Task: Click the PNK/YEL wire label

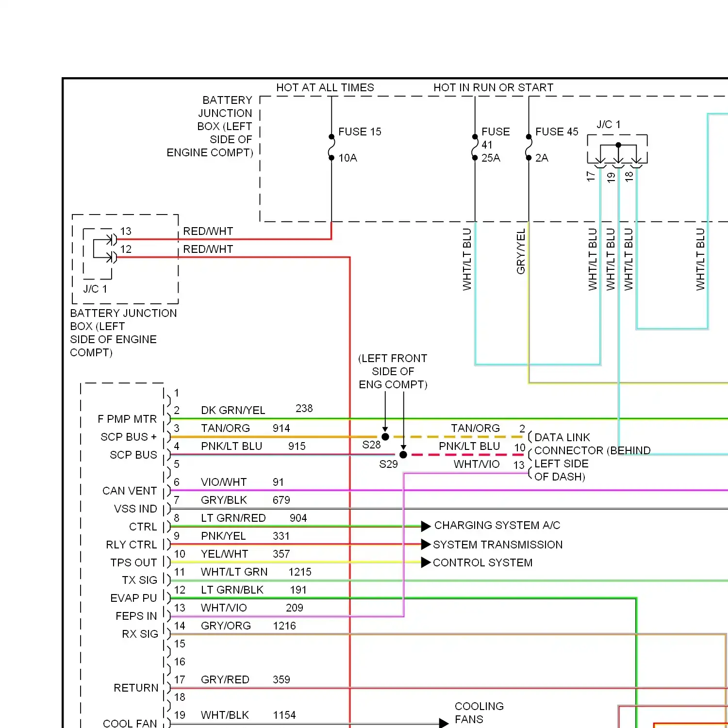Action: pyautogui.click(x=223, y=536)
